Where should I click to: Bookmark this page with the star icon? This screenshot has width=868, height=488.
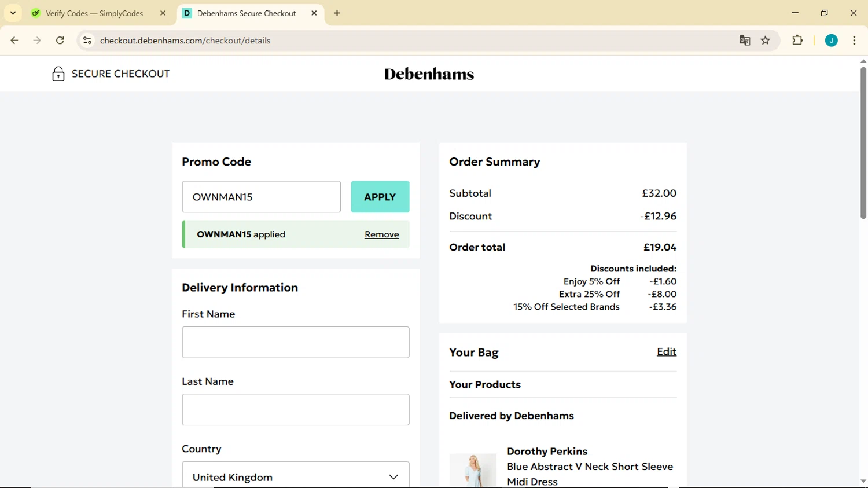(x=766, y=41)
